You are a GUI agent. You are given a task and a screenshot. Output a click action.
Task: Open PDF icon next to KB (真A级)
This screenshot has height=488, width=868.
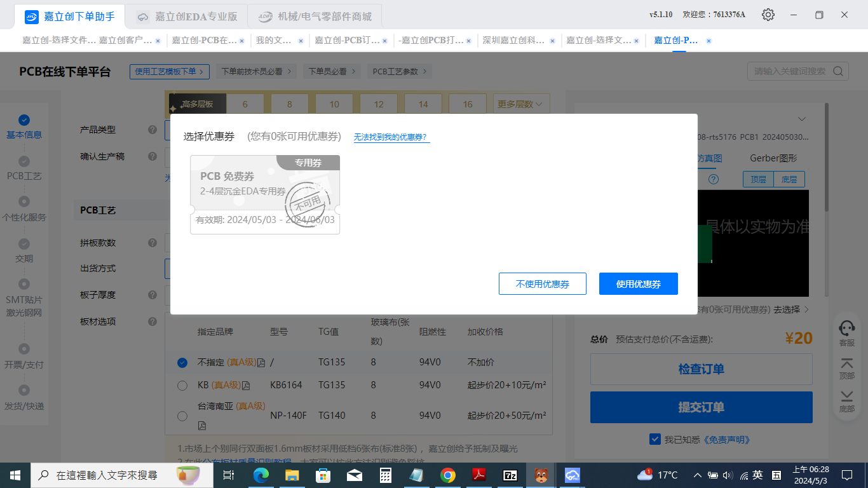pos(246,386)
